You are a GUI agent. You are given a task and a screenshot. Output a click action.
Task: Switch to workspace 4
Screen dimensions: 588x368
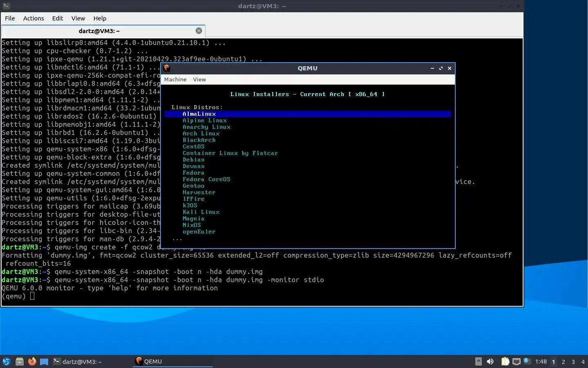coord(583,361)
